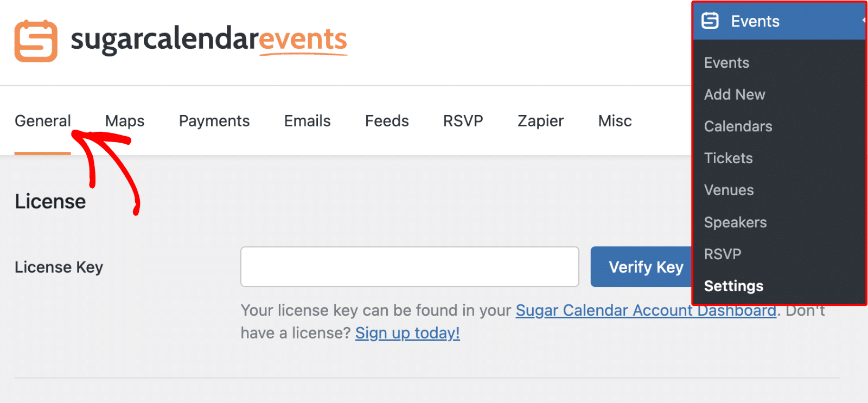Open Calendars from the sidebar
Viewport: 868px width, 403px height.
click(738, 126)
